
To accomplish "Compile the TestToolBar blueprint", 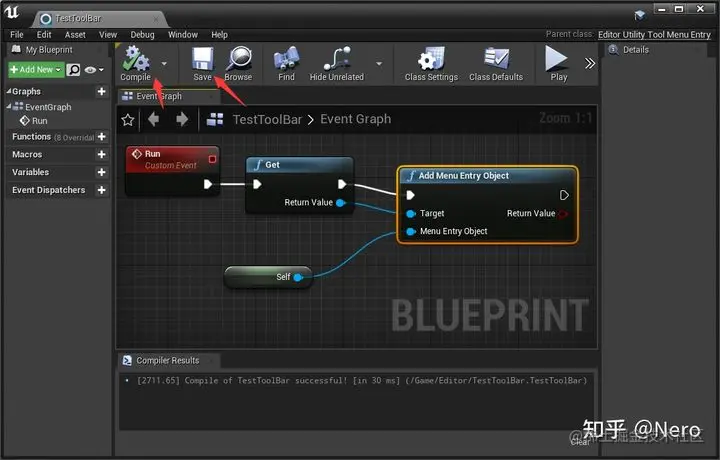I will tap(135, 63).
